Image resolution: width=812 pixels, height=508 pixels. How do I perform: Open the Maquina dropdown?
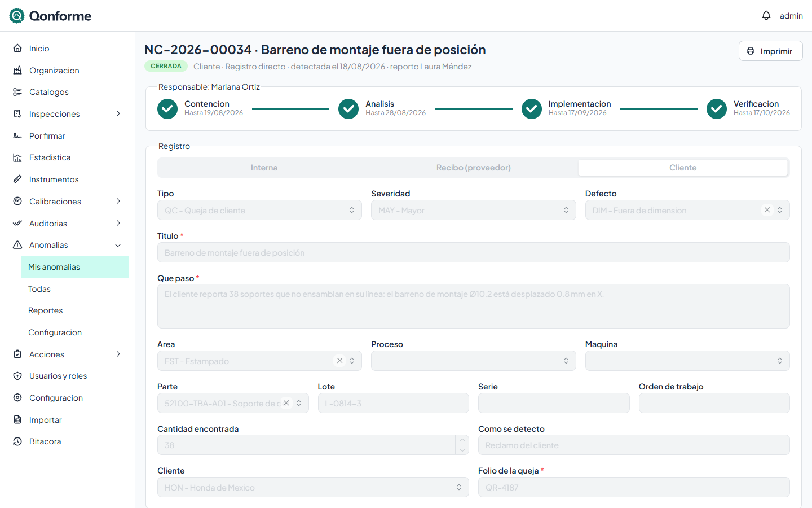pos(687,361)
